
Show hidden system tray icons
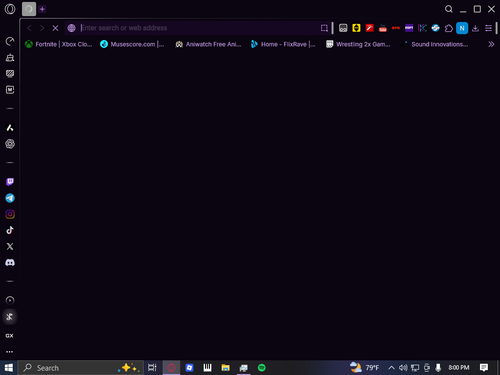(392, 368)
